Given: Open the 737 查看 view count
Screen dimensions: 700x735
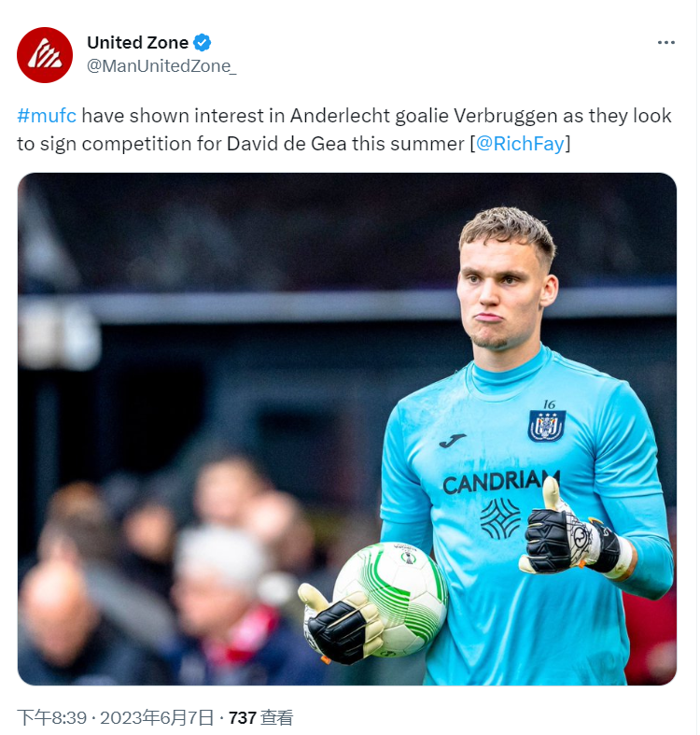Looking at the screenshot, I should click(260, 717).
